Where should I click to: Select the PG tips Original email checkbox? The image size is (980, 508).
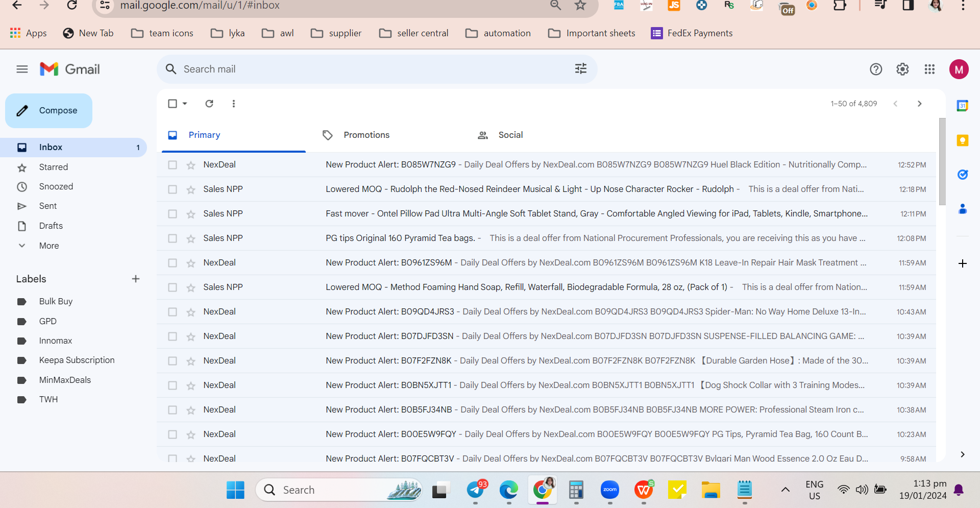pos(173,238)
